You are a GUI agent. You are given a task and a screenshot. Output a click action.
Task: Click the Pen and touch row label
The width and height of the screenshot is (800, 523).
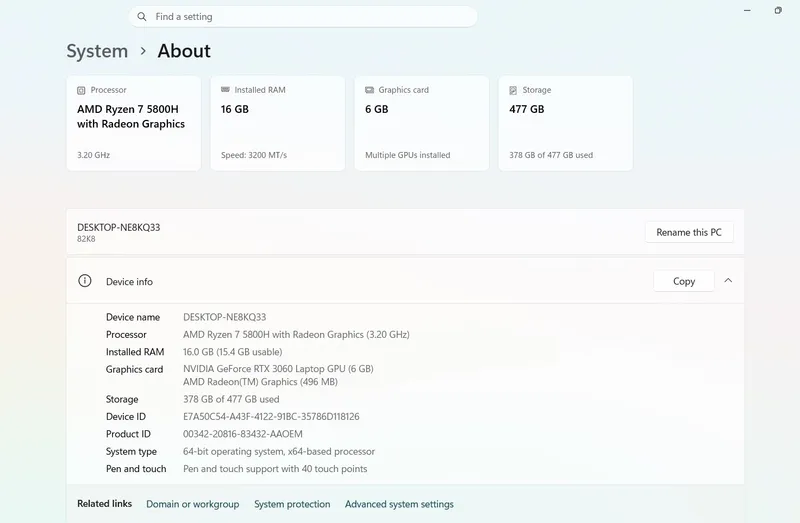[136, 469]
